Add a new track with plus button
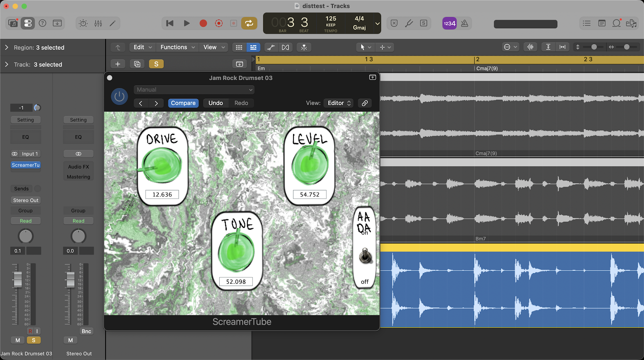 pos(118,64)
